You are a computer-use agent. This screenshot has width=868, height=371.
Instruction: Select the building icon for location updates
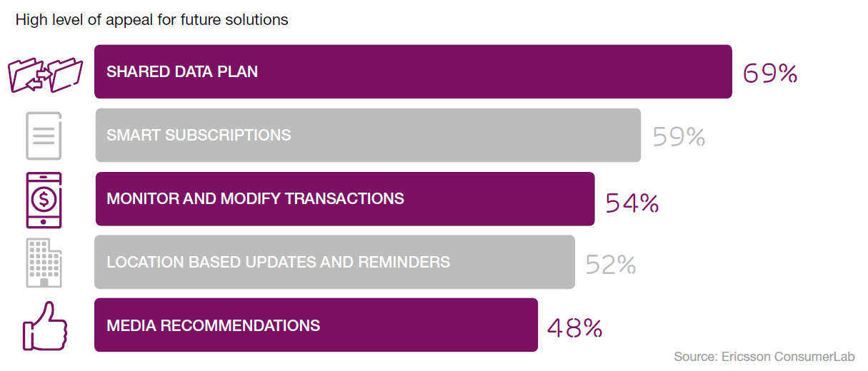coord(44,263)
